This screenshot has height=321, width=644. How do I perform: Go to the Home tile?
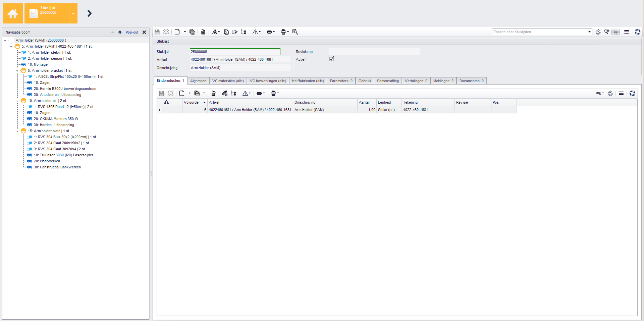[13, 13]
